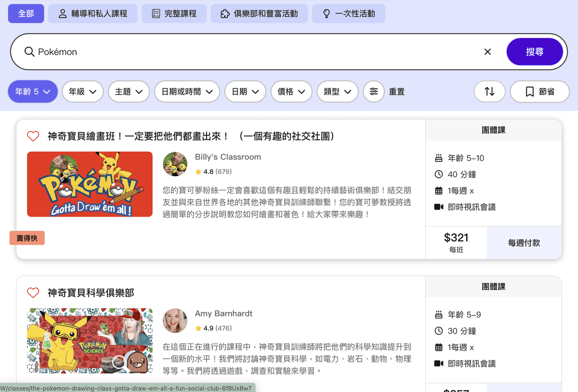Switch to 一次性活動 tab
The height and width of the screenshot is (392, 578).
(349, 13)
